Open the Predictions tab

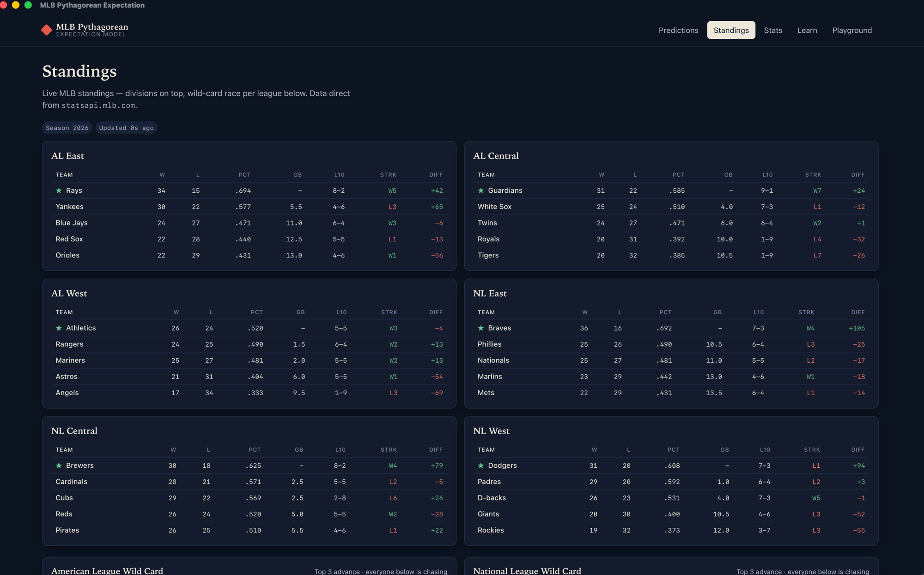click(x=678, y=30)
